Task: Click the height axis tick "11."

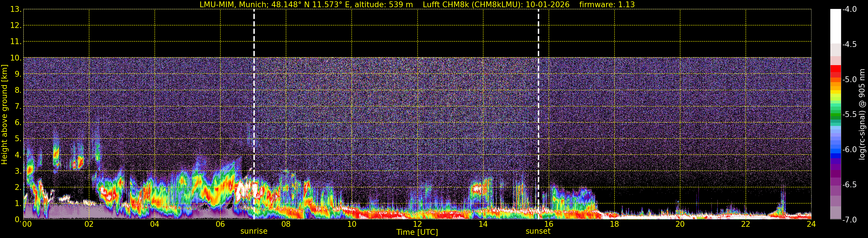Action: tap(16, 41)
